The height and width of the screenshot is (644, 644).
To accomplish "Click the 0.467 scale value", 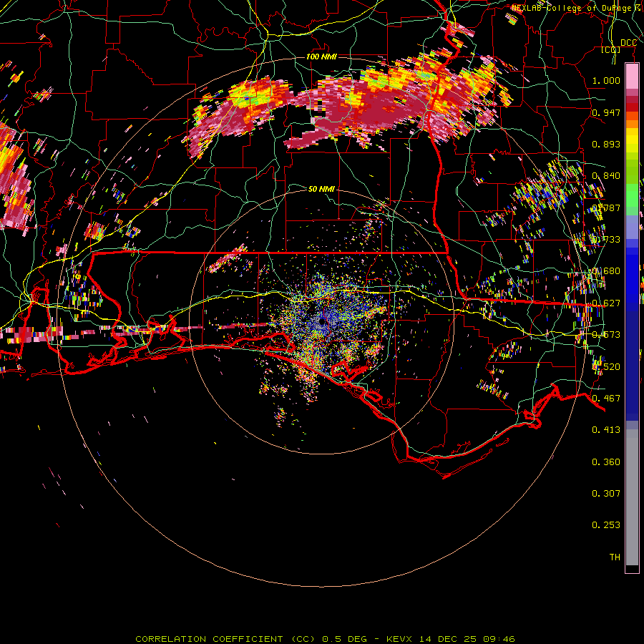I will click(606, 398).
